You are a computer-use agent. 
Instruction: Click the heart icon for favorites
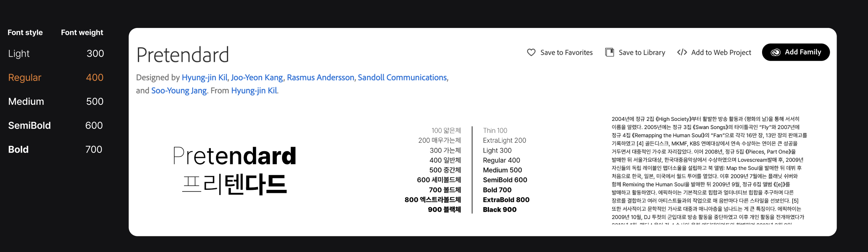click(x=531, y=52)
